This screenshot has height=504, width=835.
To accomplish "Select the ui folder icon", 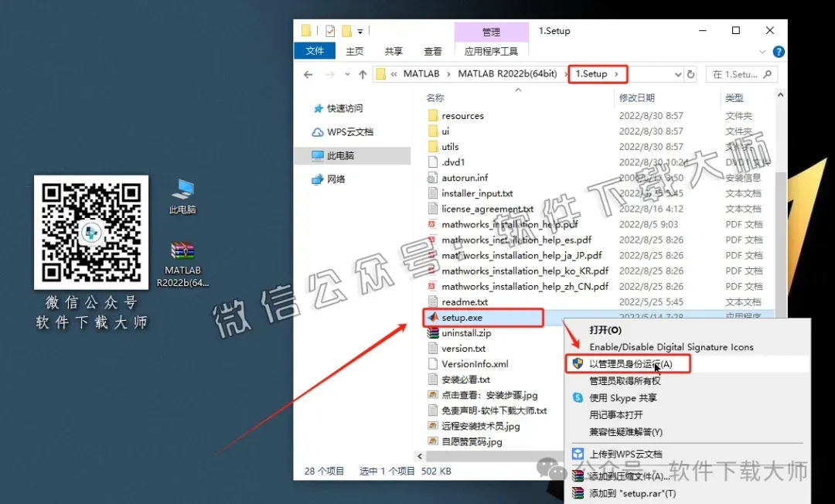I will 433,131.
